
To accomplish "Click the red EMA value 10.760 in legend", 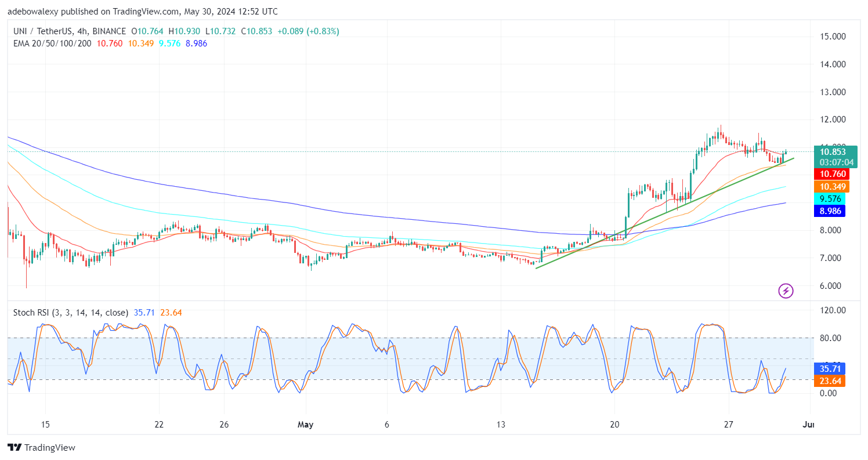I will (110, 43).
